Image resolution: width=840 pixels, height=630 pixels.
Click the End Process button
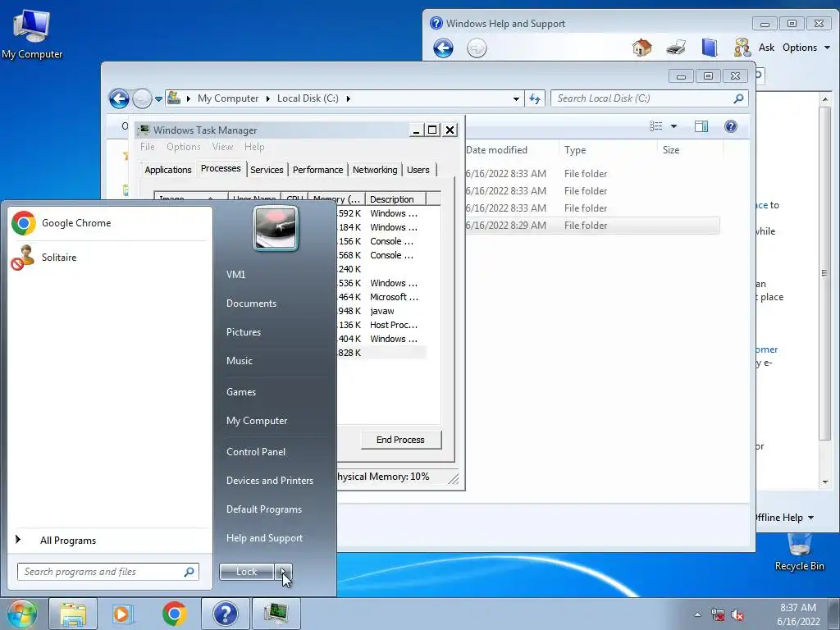click(x=400, y=440)
